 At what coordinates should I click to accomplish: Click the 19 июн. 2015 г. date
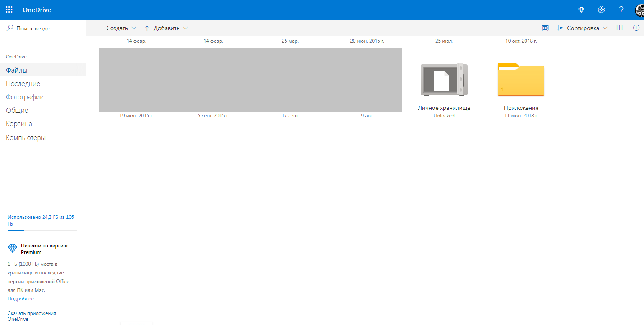[136, 116]
